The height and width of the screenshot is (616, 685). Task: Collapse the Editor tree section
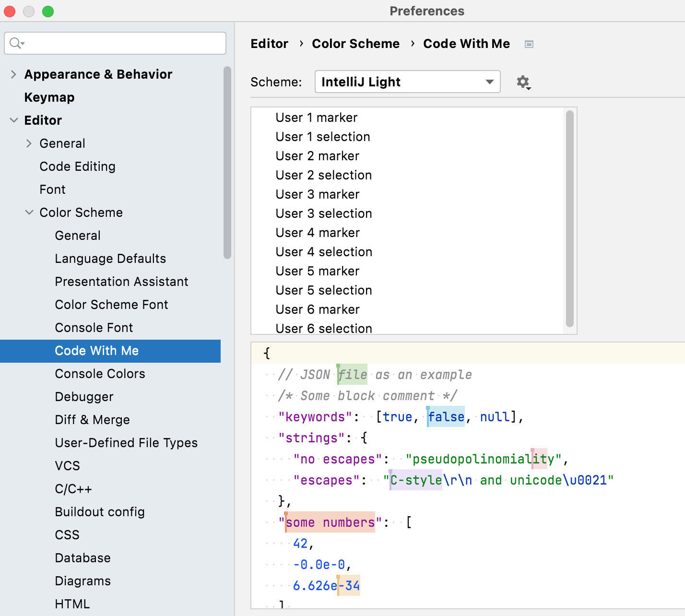coord(14,120)
